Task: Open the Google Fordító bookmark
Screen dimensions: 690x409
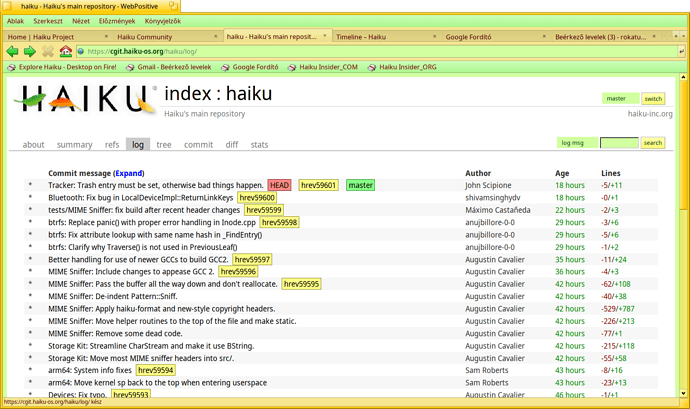Action: point(250,67)
